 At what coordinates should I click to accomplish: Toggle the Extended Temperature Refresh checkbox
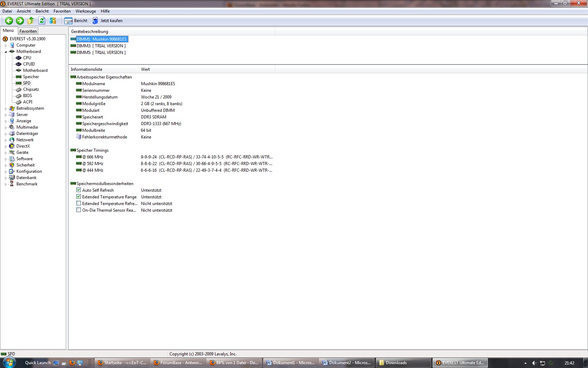[x=79, y=203]
